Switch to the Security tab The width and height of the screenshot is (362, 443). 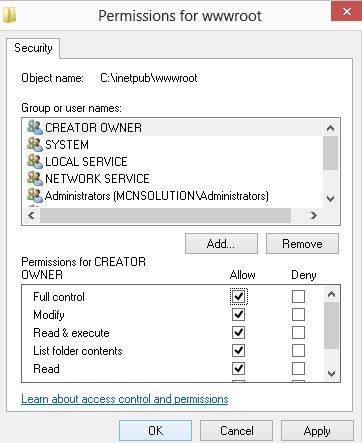point(33,48)
